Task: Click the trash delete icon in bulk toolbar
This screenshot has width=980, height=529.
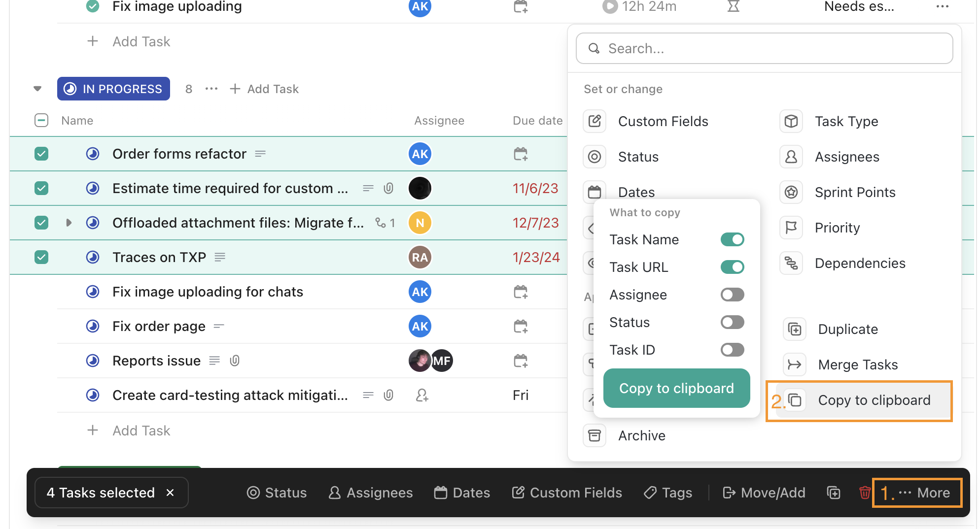Action: 864,493
